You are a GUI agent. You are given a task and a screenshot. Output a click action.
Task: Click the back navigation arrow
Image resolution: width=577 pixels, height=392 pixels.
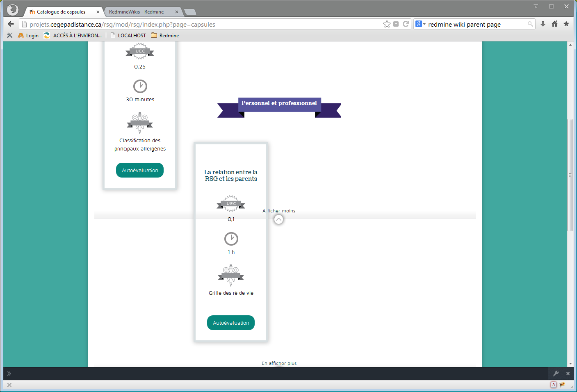pos(11,24)
